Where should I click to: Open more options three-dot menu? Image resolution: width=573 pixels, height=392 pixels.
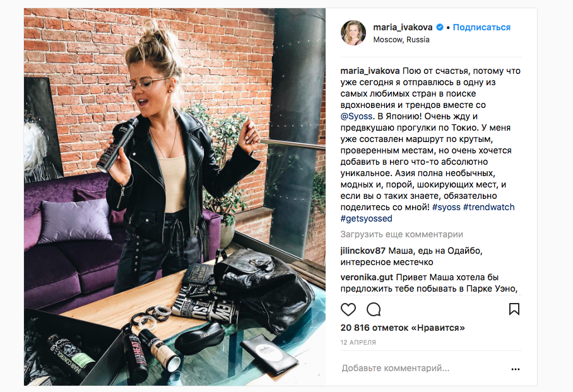coord(516,369)
